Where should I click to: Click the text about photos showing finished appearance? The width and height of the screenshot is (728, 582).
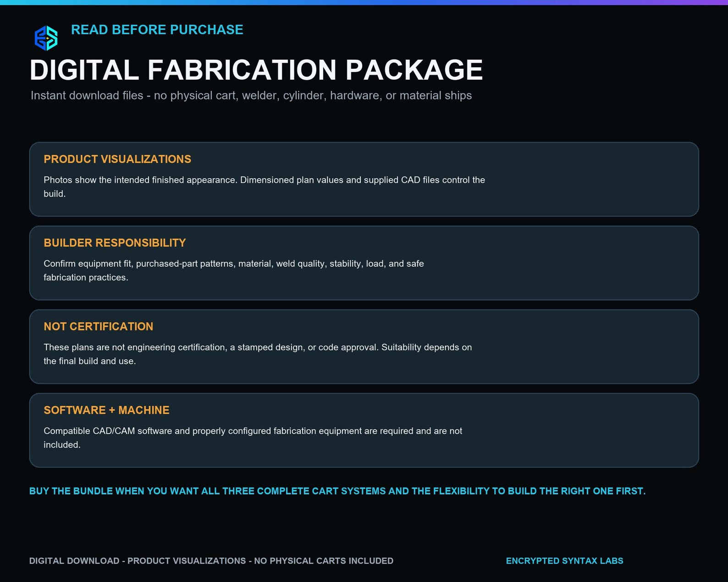pyautogui.click(x=265, y=187)
